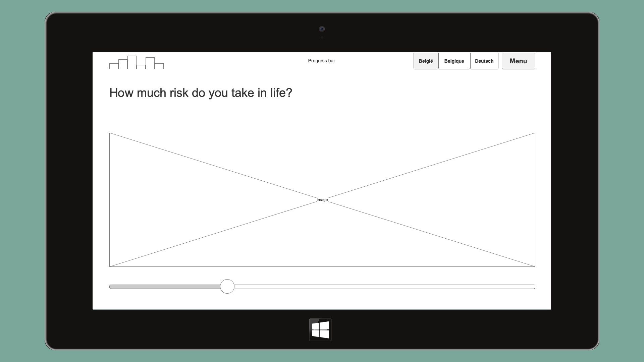The width and height of the screenshot is (644, 362).
Task: Click the Progress bar label
Action: click(x=321, y=61)
